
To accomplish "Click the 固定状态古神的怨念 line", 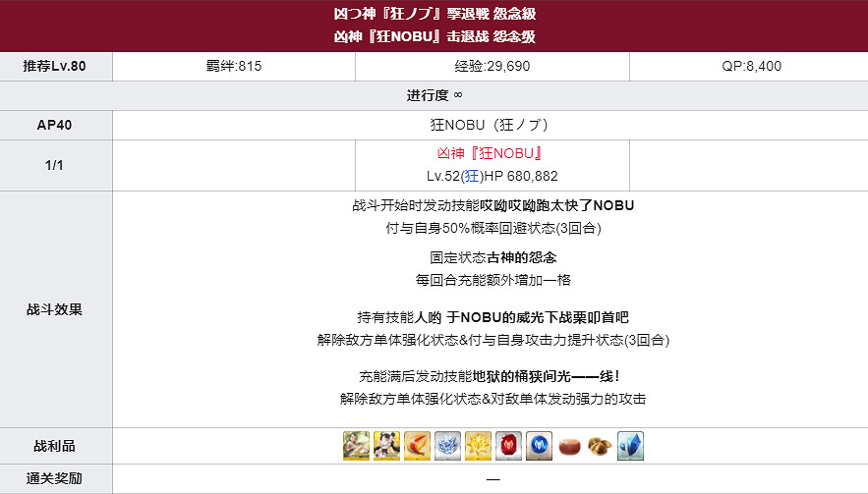I will 492,257.
